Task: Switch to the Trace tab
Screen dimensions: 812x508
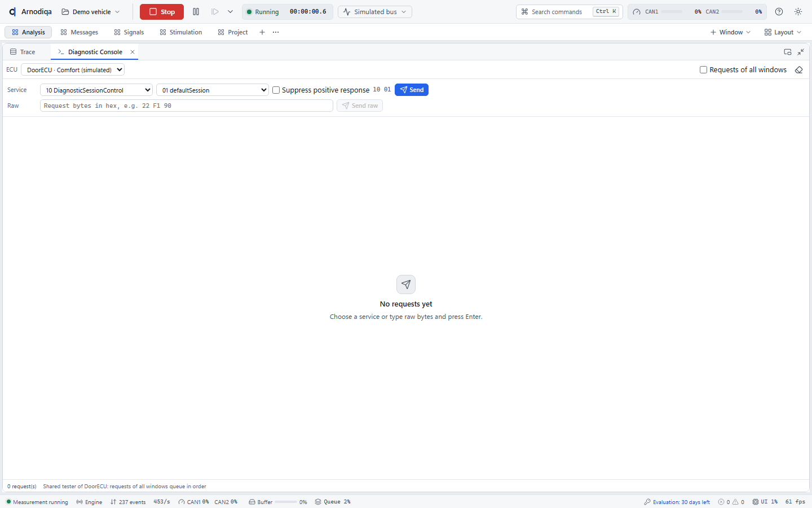Action: pyautogui.click(x=23, y=52)
